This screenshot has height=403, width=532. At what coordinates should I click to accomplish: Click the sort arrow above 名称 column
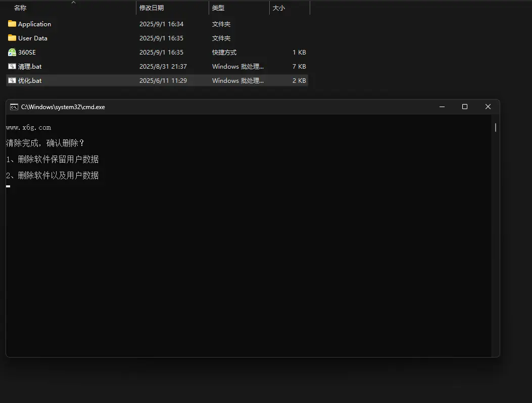pos(74,3)
